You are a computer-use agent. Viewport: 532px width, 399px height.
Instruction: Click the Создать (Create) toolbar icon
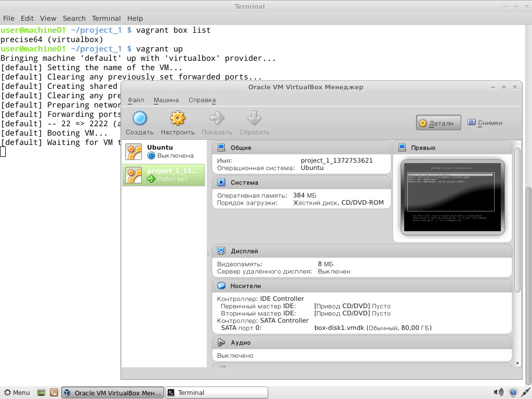point(139,118)
